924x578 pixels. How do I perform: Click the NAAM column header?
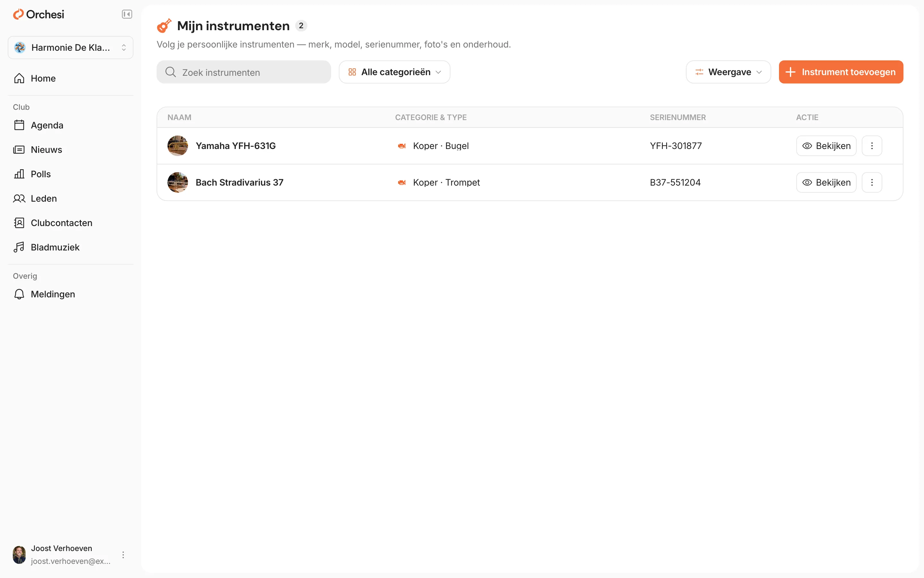(x=179, y=117)
